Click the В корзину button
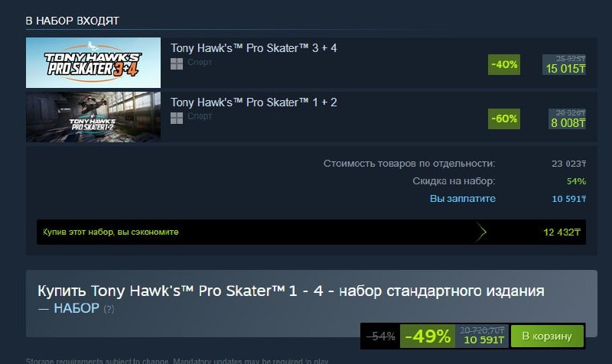612x364 pixels. (547, 336)
